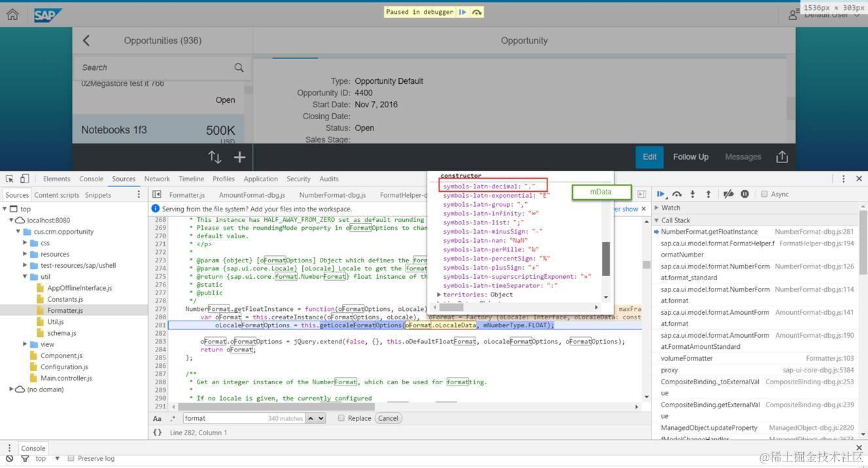This screenshot has width=868, height=468.
Task: Click the Follow Up button
Action: [x=691, y=157]
